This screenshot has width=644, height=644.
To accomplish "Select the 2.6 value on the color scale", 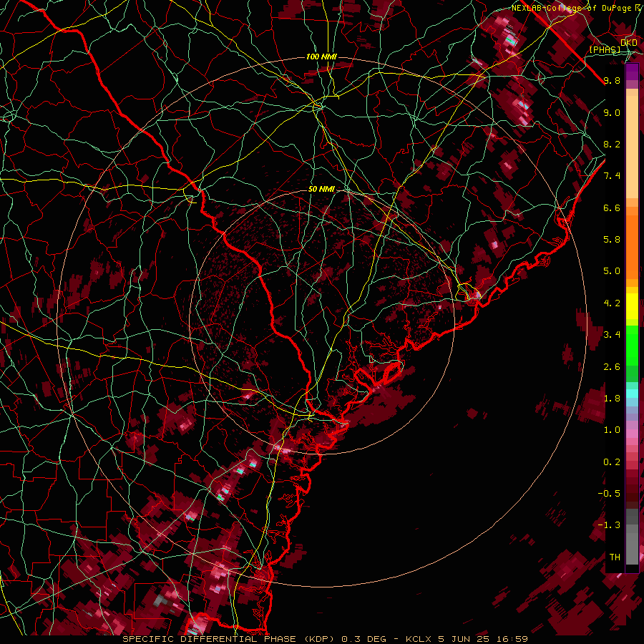I will click(612, 367).
